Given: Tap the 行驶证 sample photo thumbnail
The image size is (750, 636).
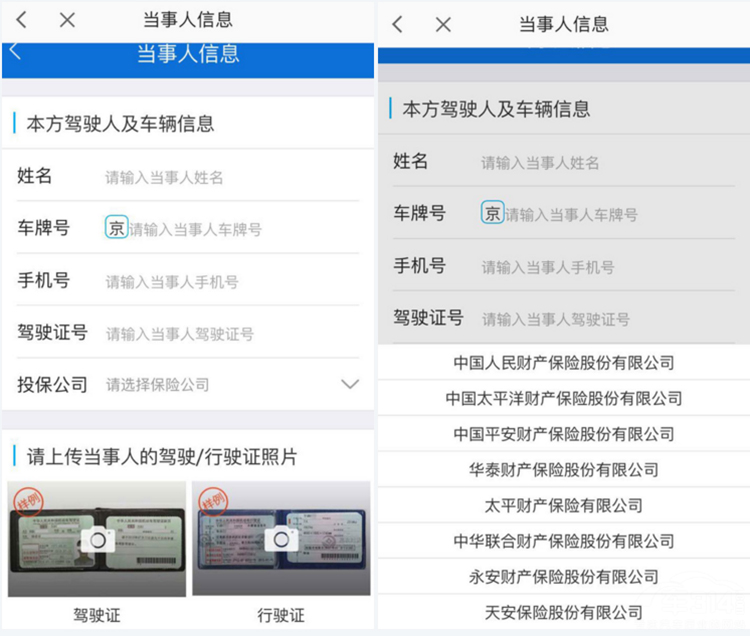Looking at the screenshot, I should click(x=281, y=538).
